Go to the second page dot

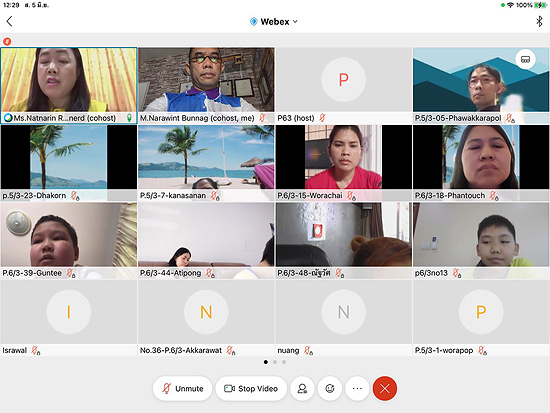(275, 362)
